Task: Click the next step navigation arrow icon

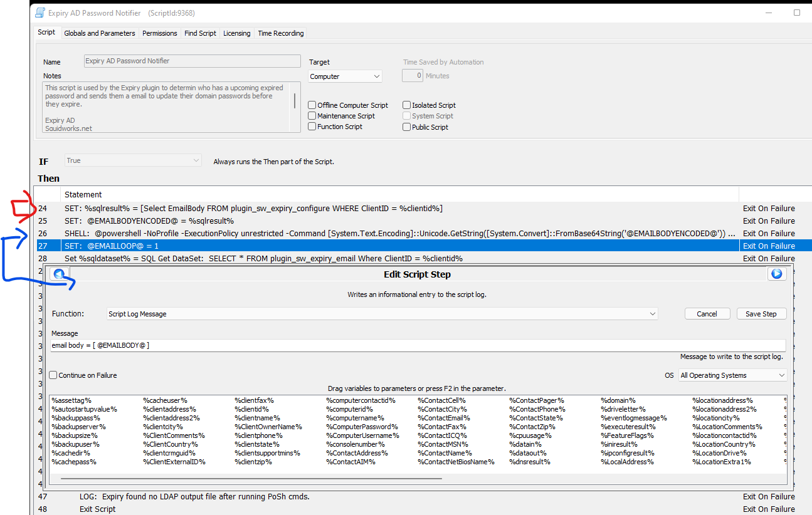Action: (x=777, y=273)
